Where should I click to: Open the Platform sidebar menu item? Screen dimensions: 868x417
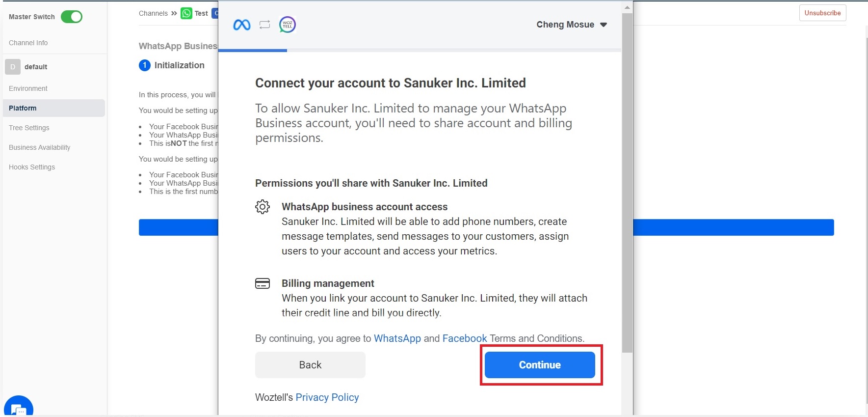[23, 108]
